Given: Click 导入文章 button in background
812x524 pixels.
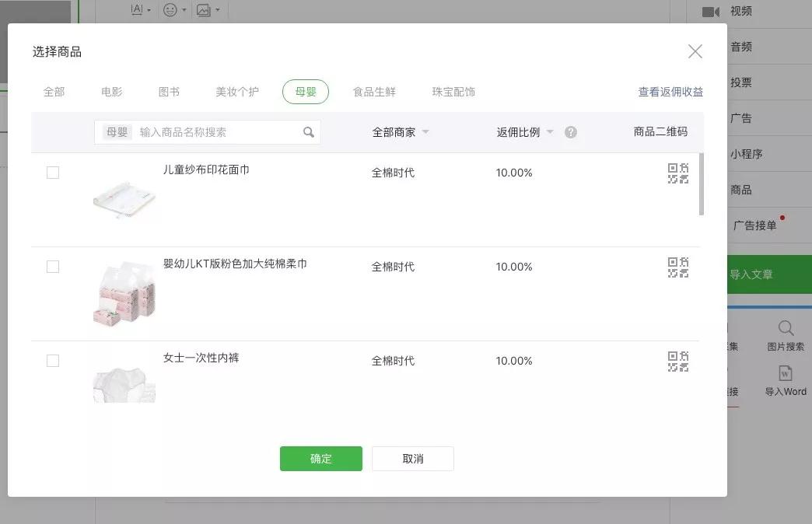Looking at the screenshot, I should pyautogui.click(x=769, y=274).
